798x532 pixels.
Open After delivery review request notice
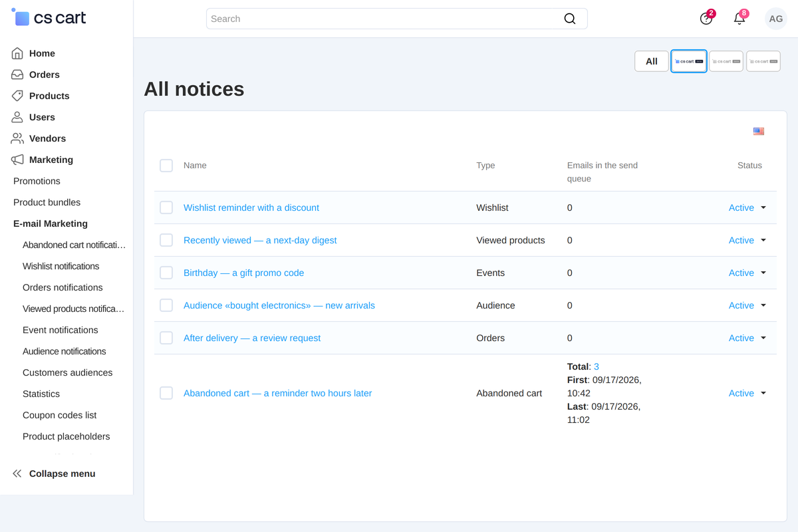pyautogui.click(x=252, y=338)
